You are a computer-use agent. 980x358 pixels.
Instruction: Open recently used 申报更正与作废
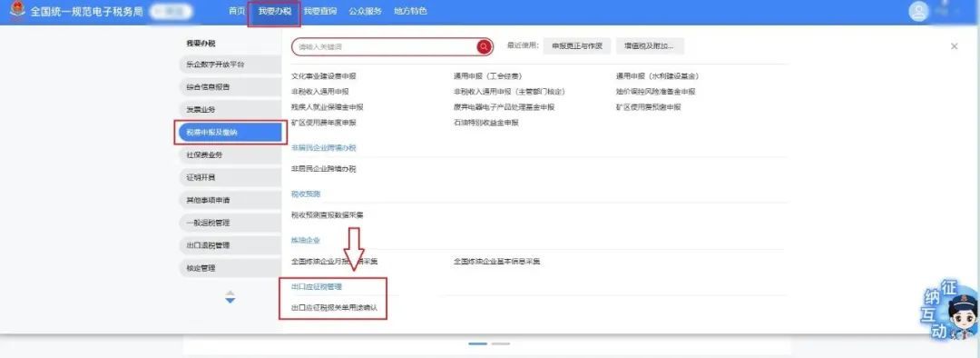tap(577, 46)
